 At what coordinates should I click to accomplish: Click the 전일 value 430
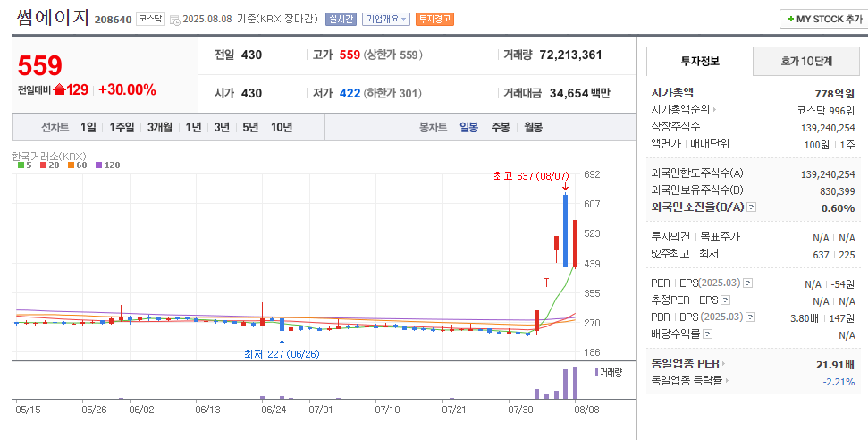click(251, 55)
